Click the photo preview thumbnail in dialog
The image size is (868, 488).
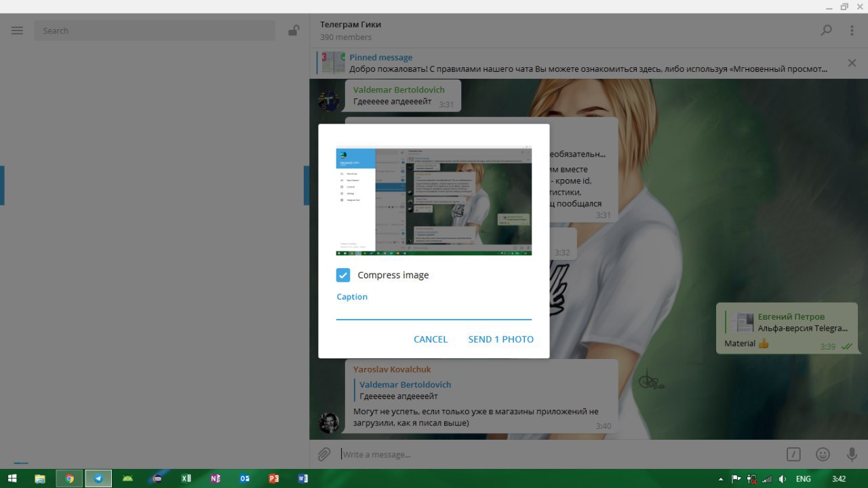point(434,201)
